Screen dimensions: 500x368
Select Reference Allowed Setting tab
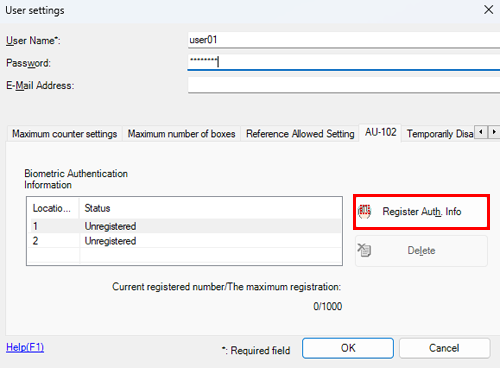pyautogui.click(x=300, y=134)
